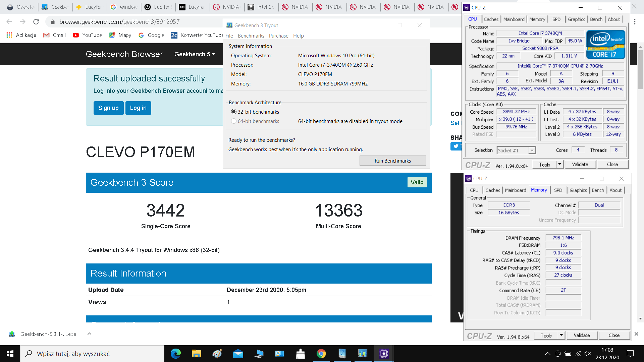Viewport: 644px width, 362px height.
Task: Expand options for Geekbench-5.3.1 download
Action: [89, 334]
